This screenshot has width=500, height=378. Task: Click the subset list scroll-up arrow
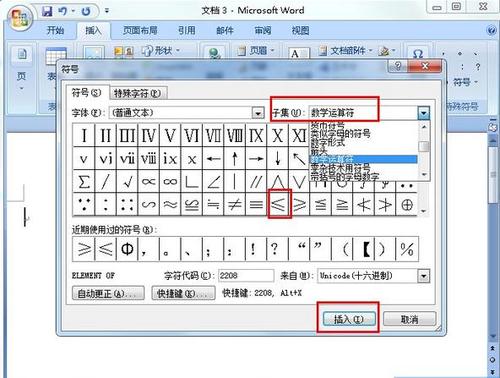[424, 127]
